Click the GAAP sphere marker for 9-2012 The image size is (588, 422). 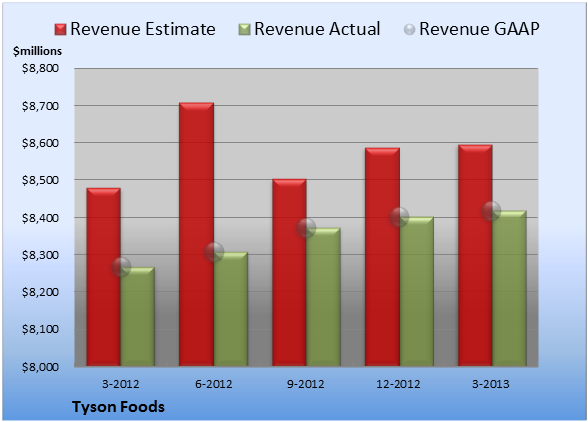point(306,228)
